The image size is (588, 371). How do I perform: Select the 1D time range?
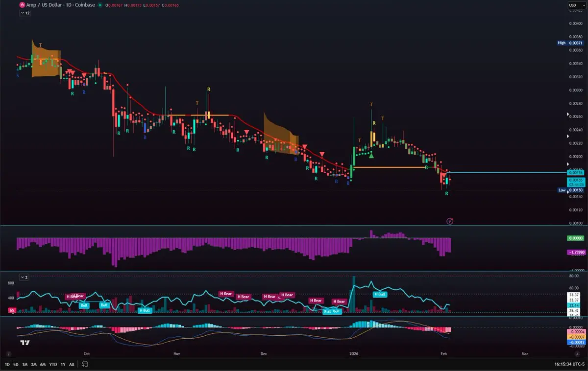tap(7, 364)
